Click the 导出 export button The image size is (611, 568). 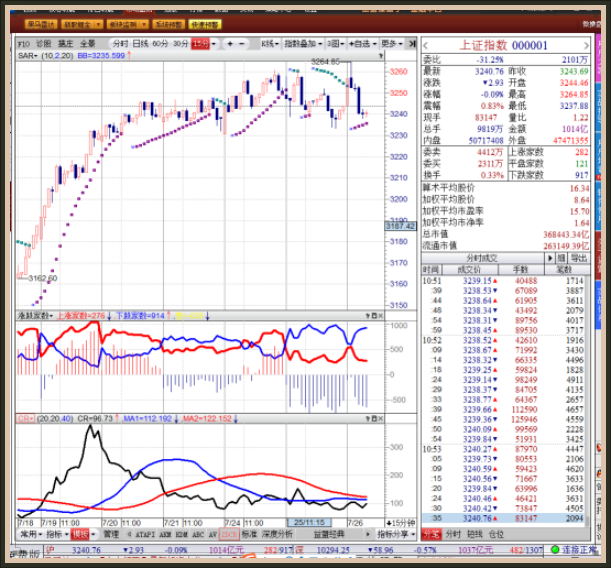579,258
